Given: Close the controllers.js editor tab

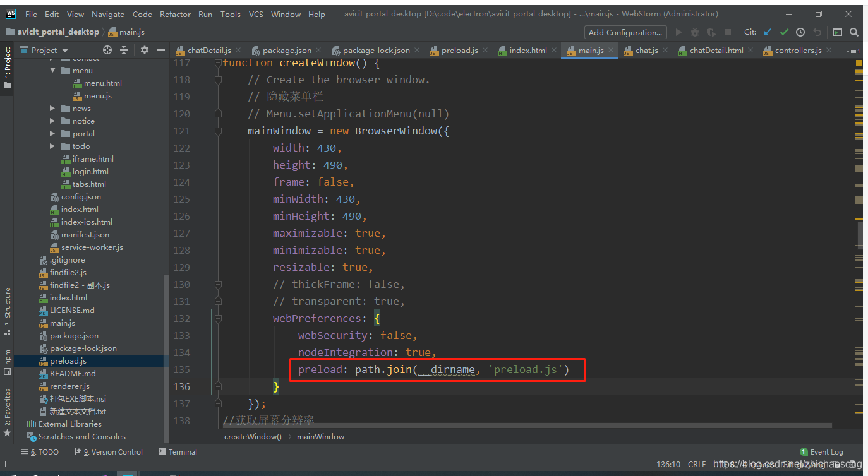Looking at the screenshot, I should tap(829, 50).
